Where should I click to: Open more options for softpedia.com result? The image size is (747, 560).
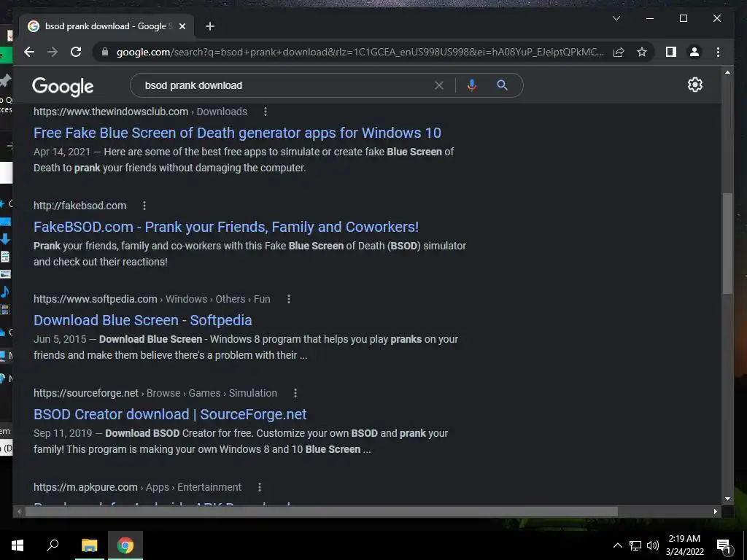[x=289, y=299]
